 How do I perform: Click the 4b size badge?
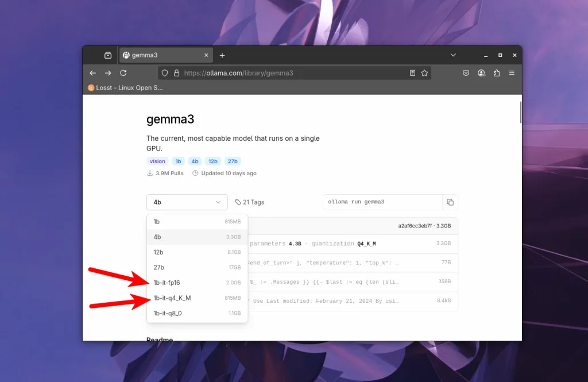tap(195, 161)
